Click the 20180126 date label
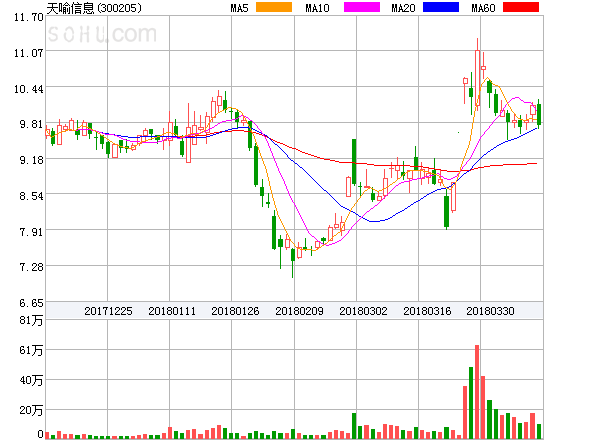 [x=235, y=311]
